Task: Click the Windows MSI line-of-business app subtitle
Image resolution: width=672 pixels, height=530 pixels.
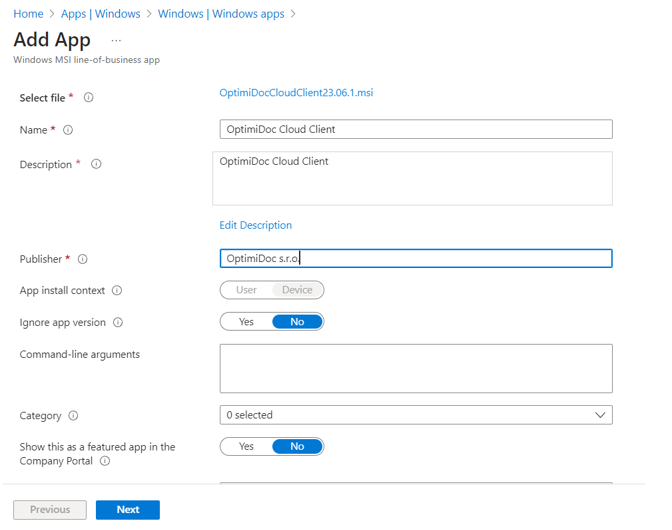Action: tap(87, 60)
